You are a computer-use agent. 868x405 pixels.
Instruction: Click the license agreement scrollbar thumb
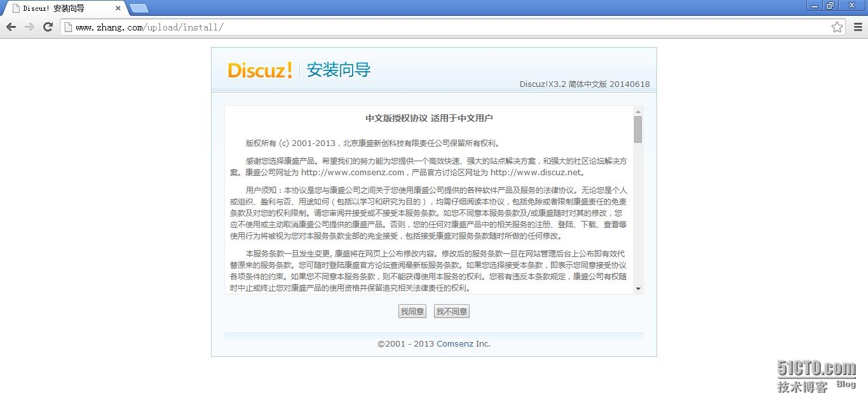tap(638, 129)
